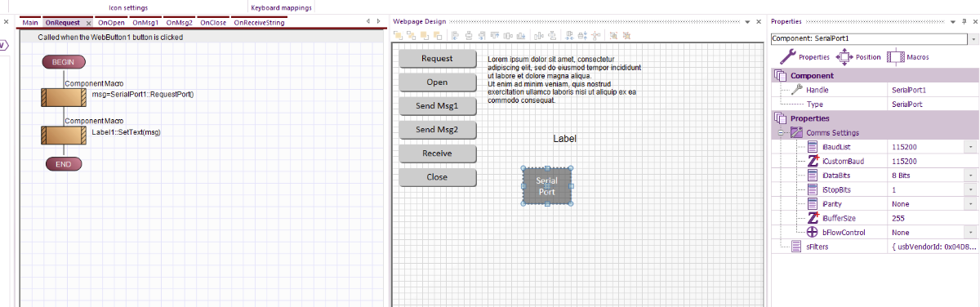
Task: Align selected objects to left edges
Action: [x=455, y=35]
